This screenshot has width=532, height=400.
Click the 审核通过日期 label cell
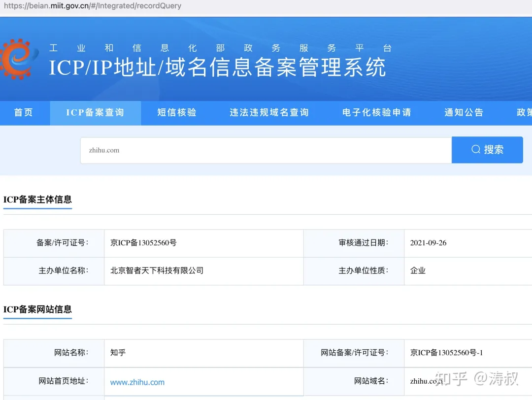click(354, 243)
